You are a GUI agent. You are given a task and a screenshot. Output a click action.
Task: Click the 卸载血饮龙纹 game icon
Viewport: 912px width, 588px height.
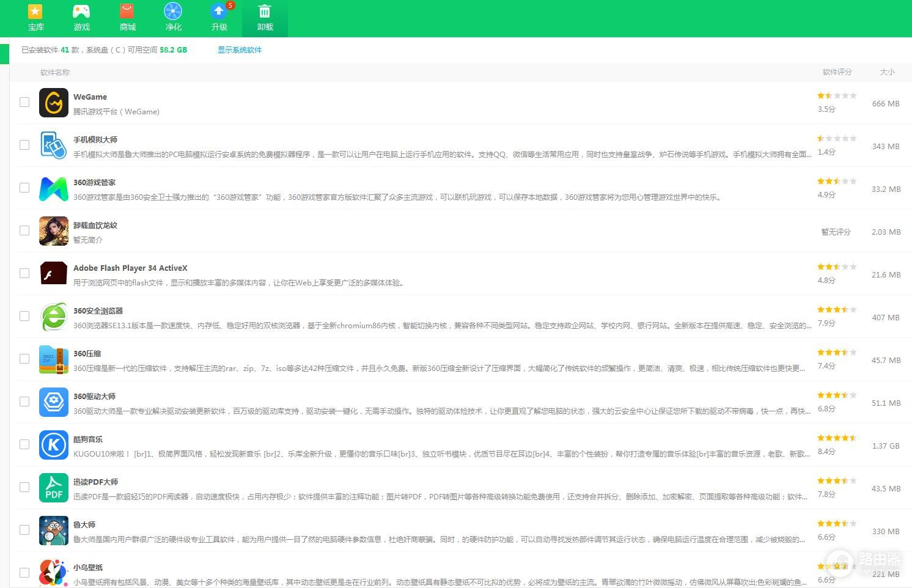tap(54, 231)
